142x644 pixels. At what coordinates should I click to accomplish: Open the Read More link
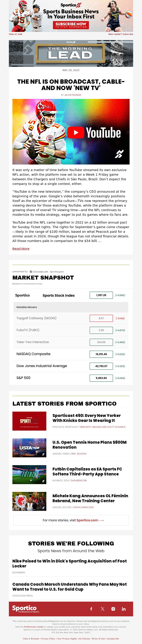click(x=21, y=249)
